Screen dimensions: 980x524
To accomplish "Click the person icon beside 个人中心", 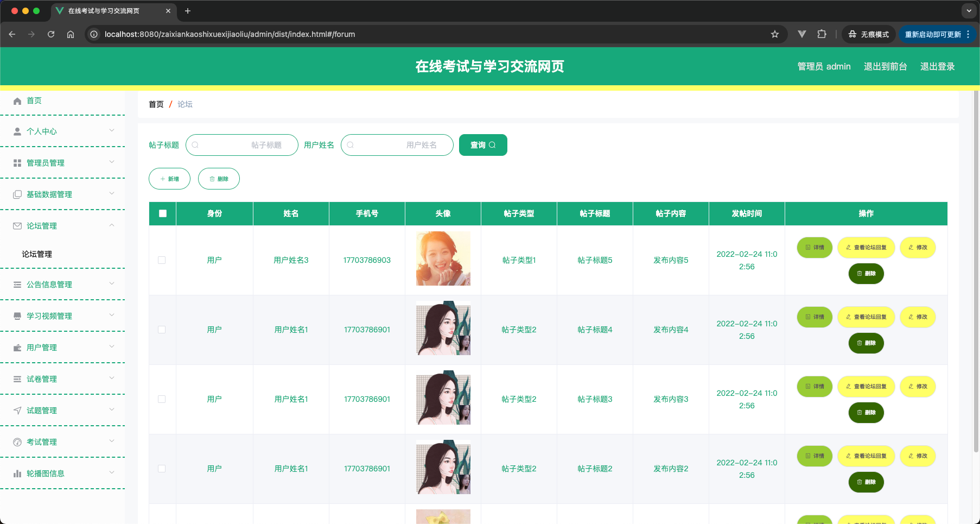I will 17,131.
